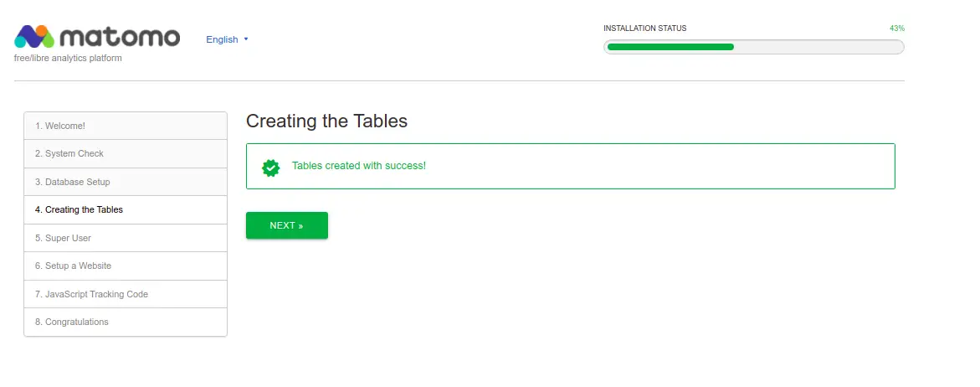The width and height of the screenshot is (980, 387).
Task: Select step 2. System Check
Action: click(x=126, y=154)
